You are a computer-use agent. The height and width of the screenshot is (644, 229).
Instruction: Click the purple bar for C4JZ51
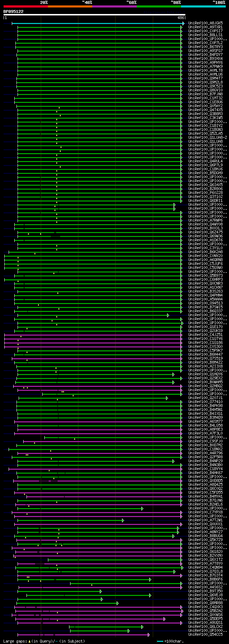pyautogui.click(x=93, y=335)
